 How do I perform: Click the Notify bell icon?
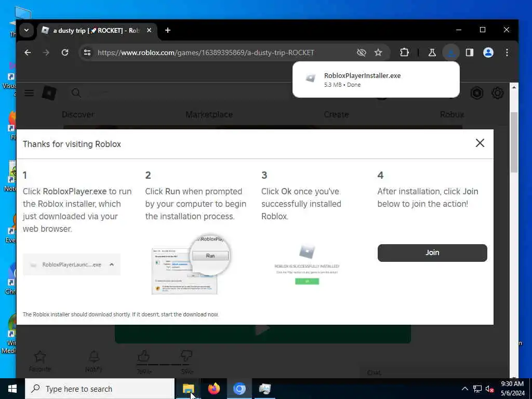point(94,356)
